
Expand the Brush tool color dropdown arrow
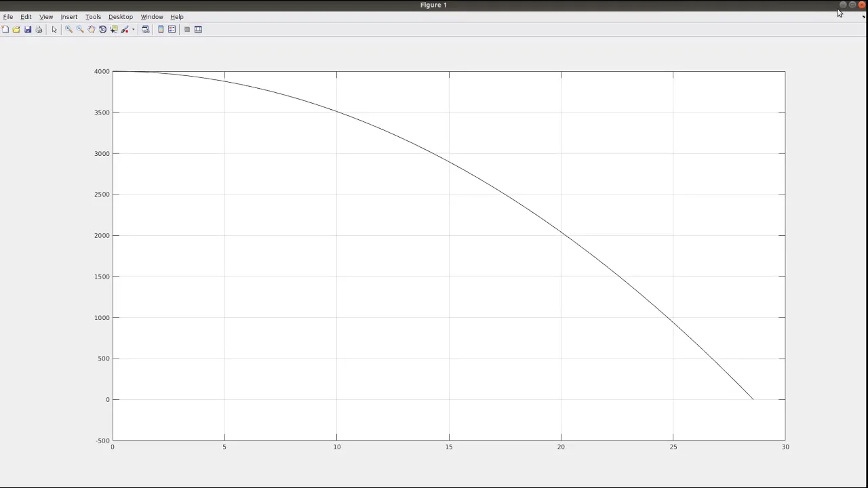point(133,29)
